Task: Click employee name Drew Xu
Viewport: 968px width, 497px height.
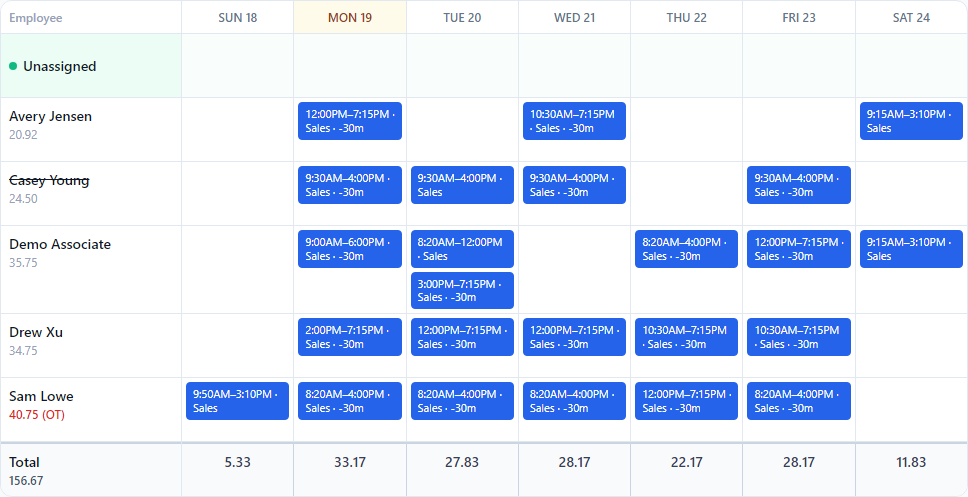Action: tap(36, 332)
